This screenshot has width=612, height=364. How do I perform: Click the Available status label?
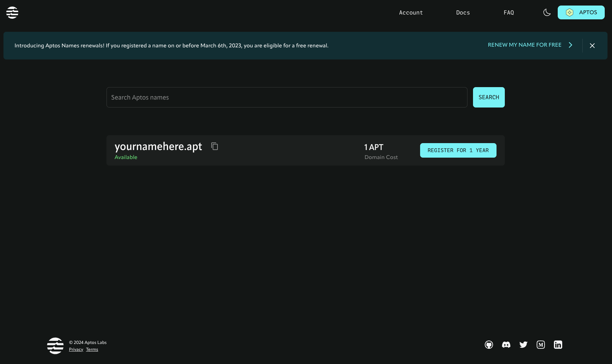click(126, 157)
